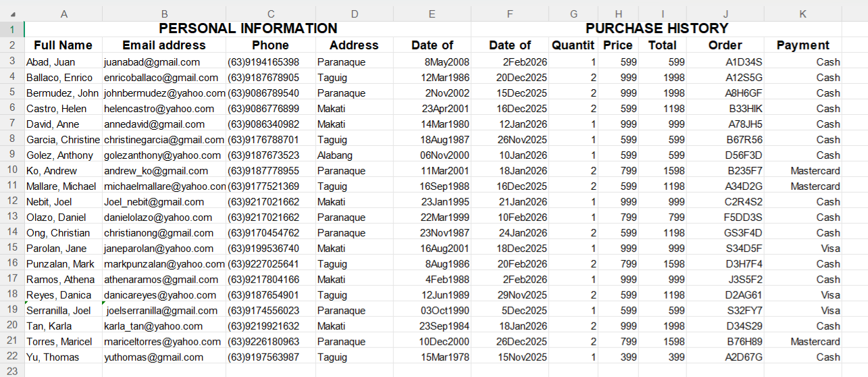Click the PERSONAL INFORMATION merged header cell
Image resolution: width=868 pixels, height=377 pixels.
pyautogui.click(x=248, y=28)
